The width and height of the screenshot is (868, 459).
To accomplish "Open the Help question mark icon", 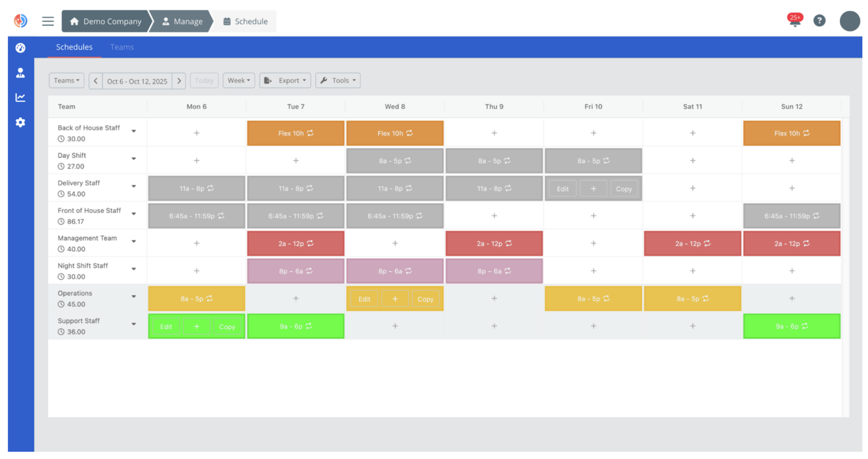I will point(820,21).
